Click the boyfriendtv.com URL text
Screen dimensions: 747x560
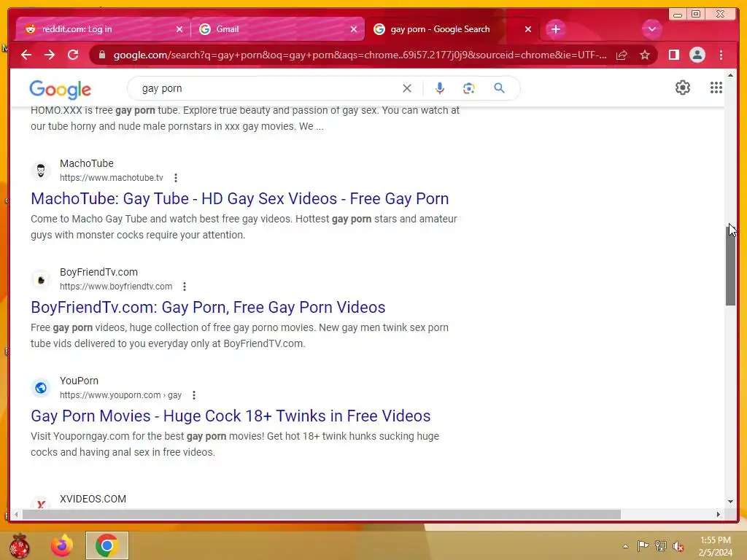coord(116,286)
